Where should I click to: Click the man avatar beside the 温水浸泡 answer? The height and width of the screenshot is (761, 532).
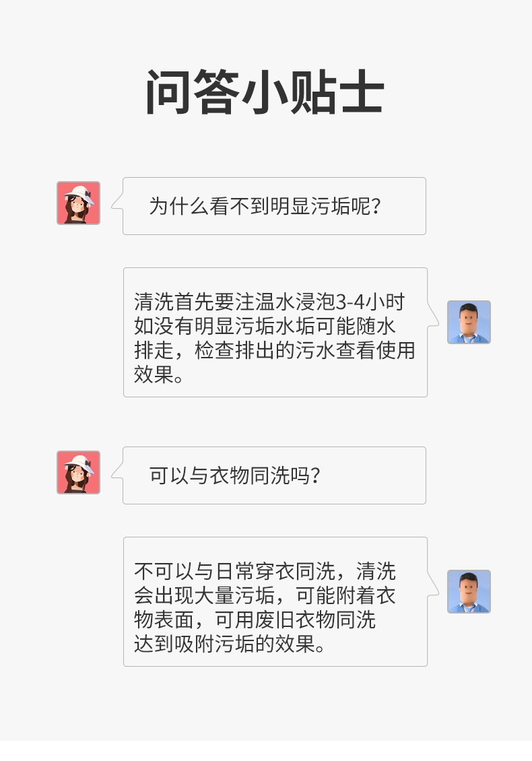(x=469, y=322)
